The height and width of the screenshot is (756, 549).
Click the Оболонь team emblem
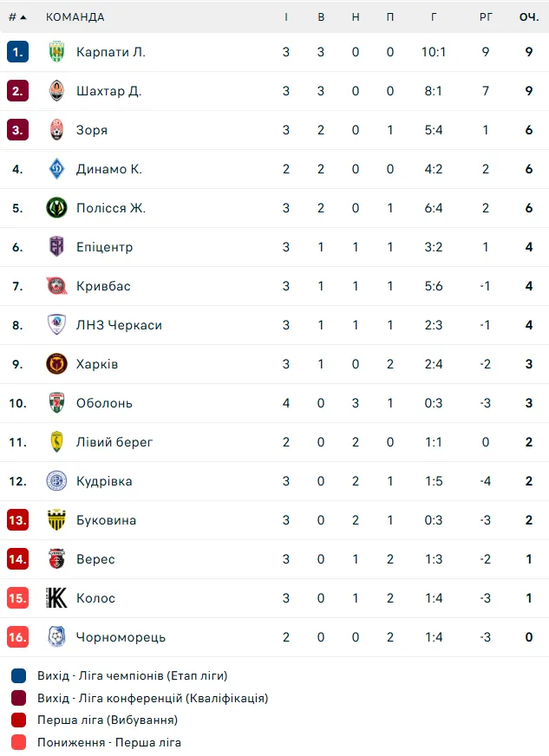click(x=57, y=403)
